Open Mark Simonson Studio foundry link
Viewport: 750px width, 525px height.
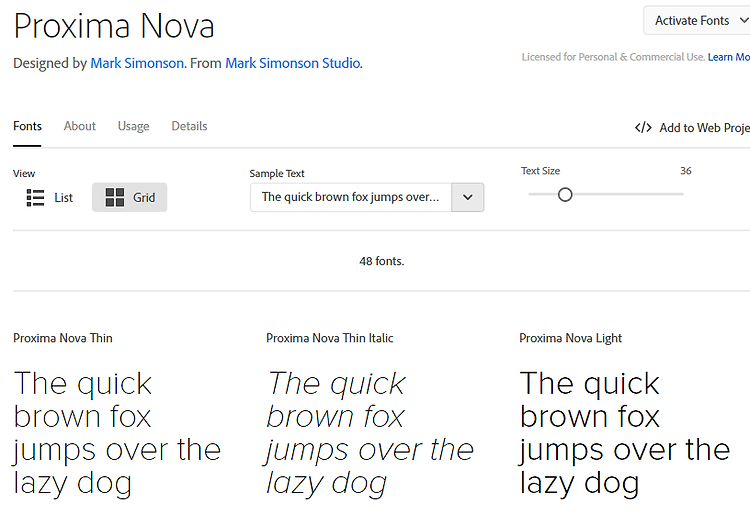pos(293,63)
